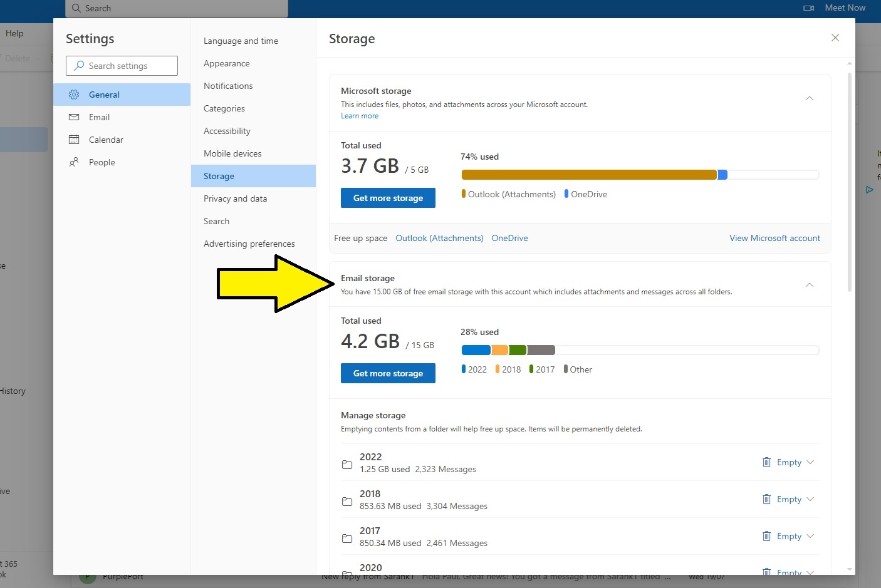Open Calendar settings via calendar icon
The width and height of the screenshot is (881, 588).
click(74, 140)
